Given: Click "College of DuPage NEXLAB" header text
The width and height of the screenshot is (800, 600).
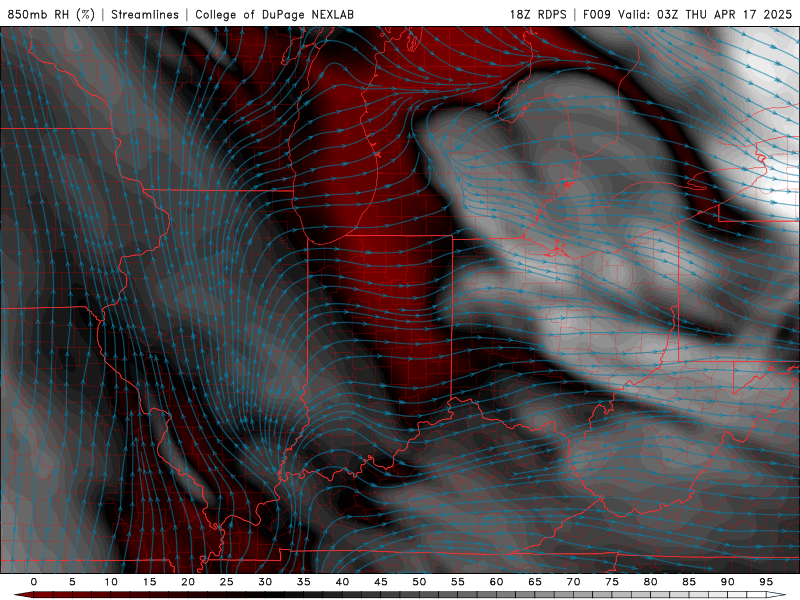Looking at the screenshot, I should [274, 14].
